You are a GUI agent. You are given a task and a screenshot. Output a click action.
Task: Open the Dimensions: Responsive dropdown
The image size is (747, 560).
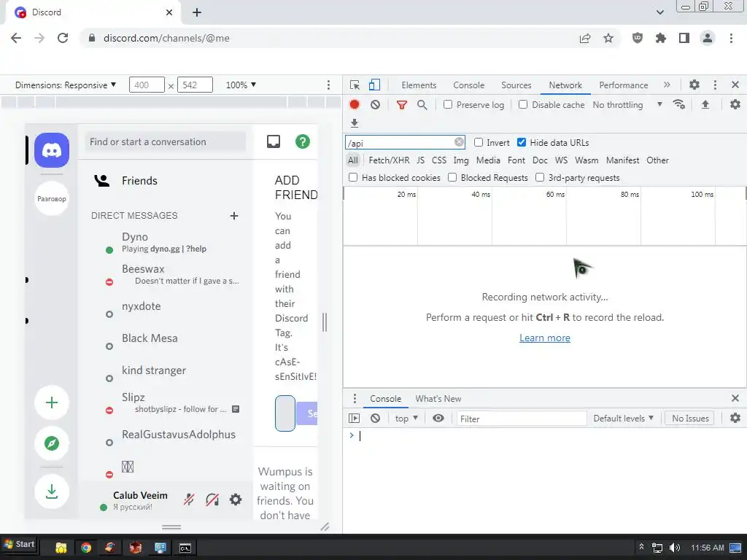pos(66,85)
